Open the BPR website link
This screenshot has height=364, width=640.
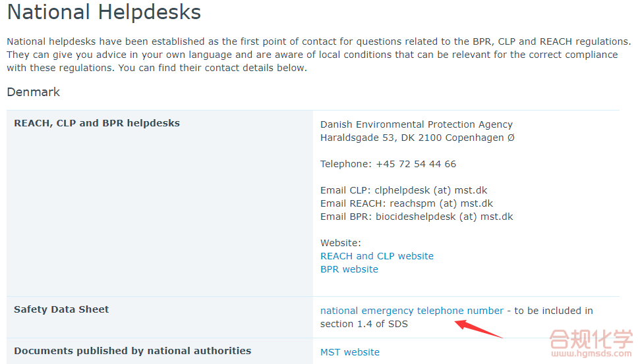(x=349, y=269)
